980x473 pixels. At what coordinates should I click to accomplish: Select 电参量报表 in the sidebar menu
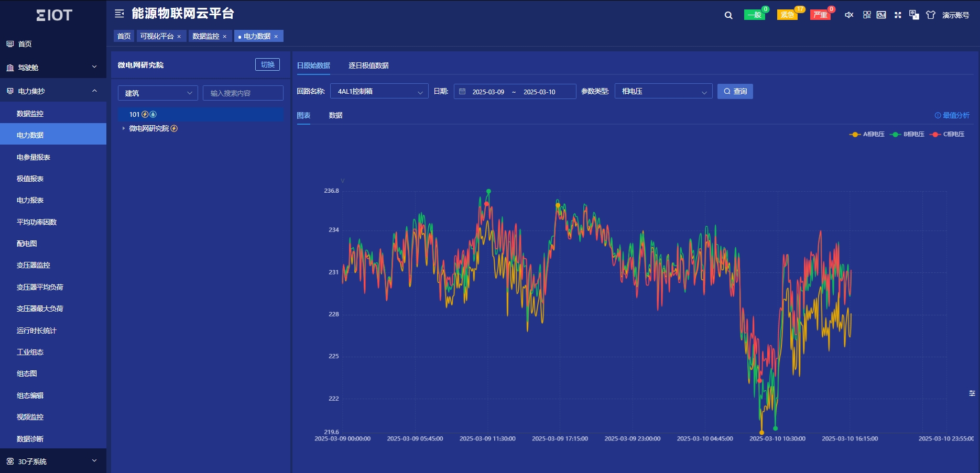pos(34,157)
